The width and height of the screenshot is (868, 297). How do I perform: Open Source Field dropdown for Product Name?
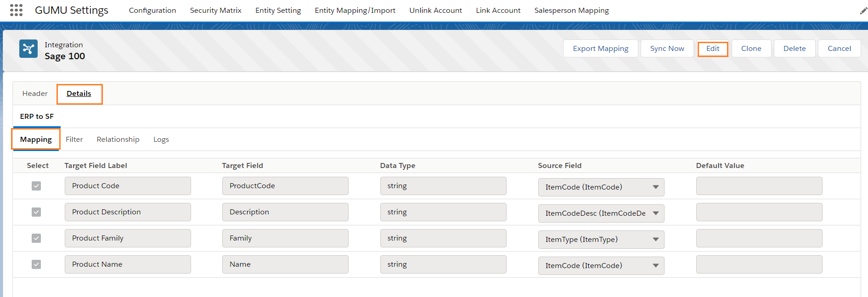point(601,266)
